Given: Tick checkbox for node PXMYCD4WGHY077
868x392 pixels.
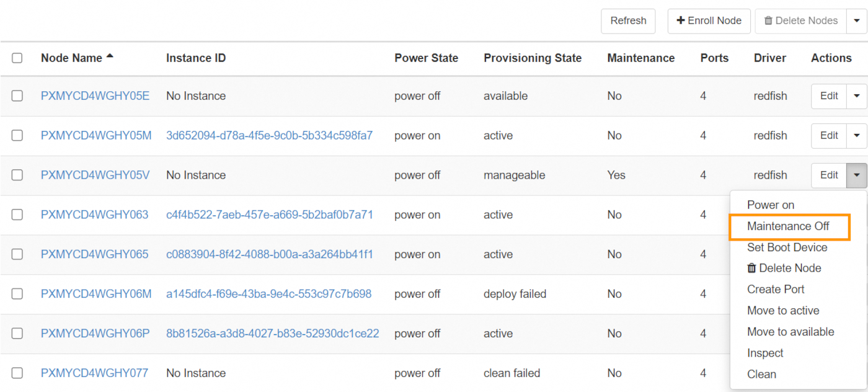Looking at the screenshot, I should pos(17,373).
